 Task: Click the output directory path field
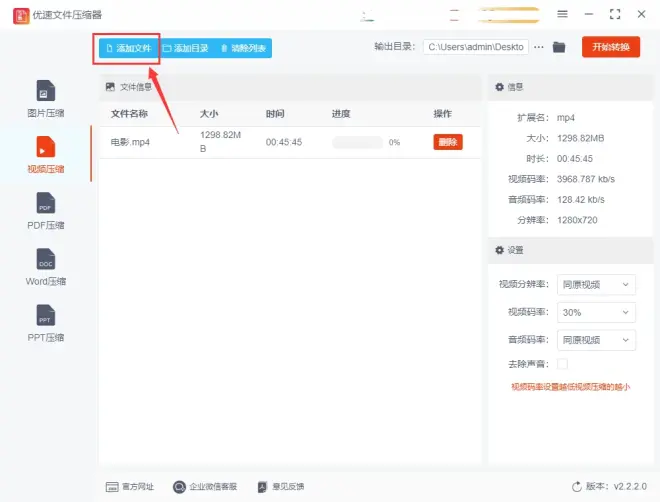coord(476,47)
